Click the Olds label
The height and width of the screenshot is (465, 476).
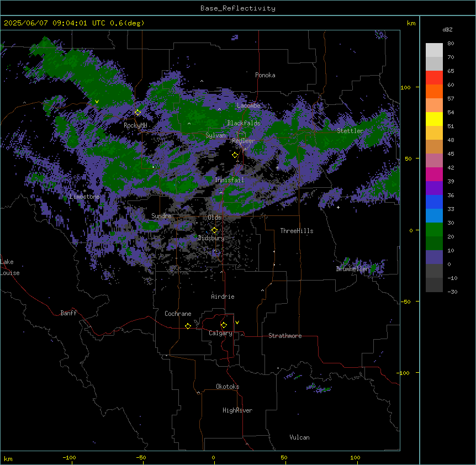point(214,218)
